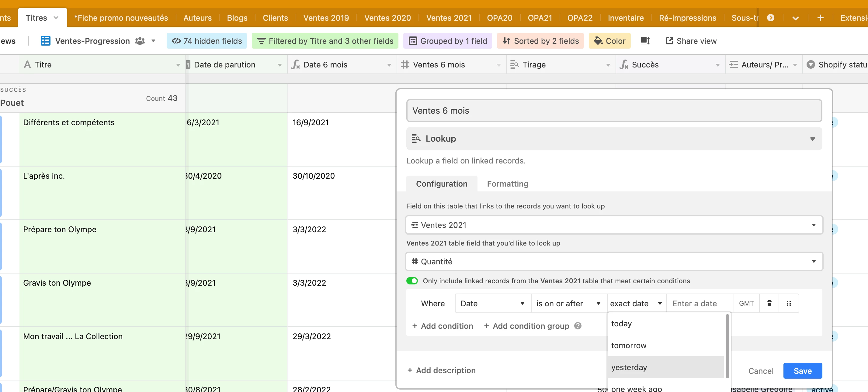Viewport: 868px width, 392px height.
Task: Open the Date condition field dropdown
Action: point(493,304)
